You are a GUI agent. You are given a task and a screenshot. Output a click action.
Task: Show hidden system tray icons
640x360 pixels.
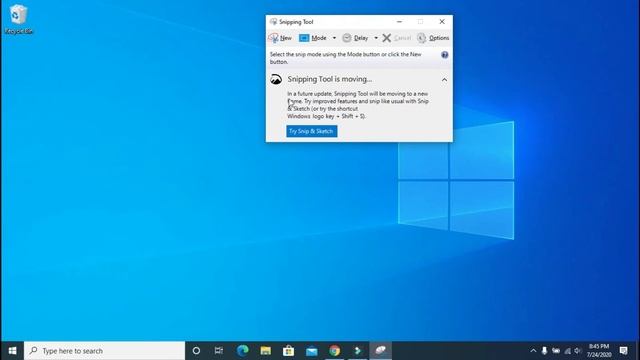click(x=533, y=351)
